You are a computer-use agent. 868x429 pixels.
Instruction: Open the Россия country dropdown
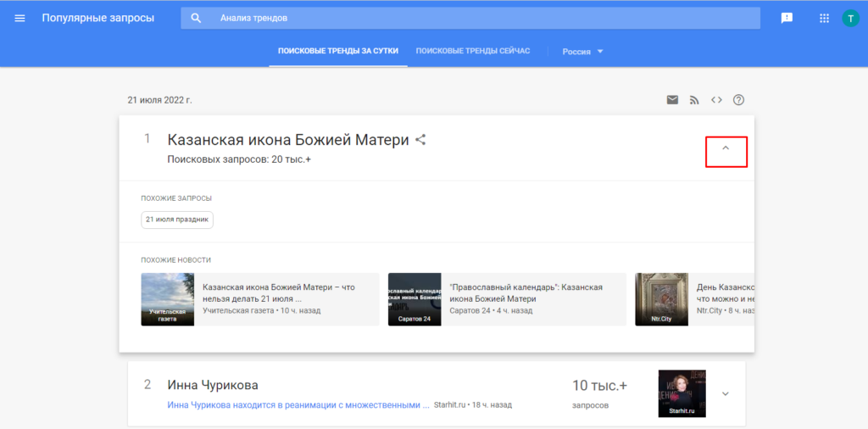[x=582, y=52]
